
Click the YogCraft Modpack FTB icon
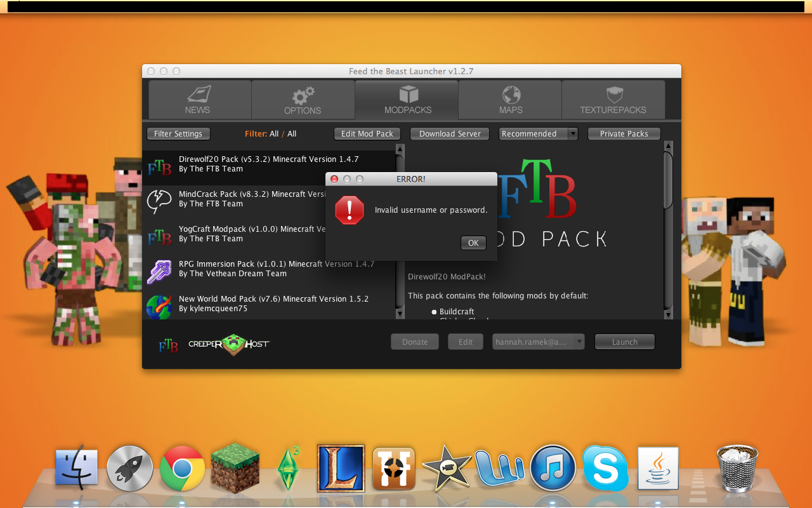[159, 237]
